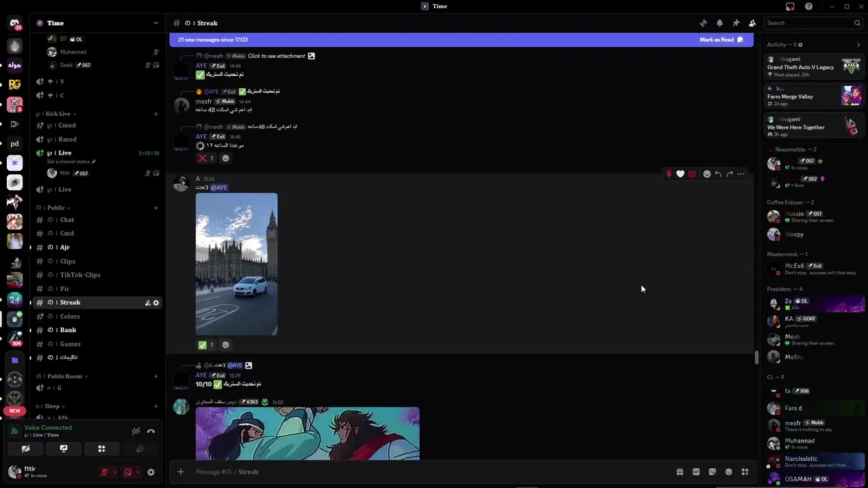Unmute microphone in user panel
The width and height of the screenshot is (868, 488).
point(104,472)
